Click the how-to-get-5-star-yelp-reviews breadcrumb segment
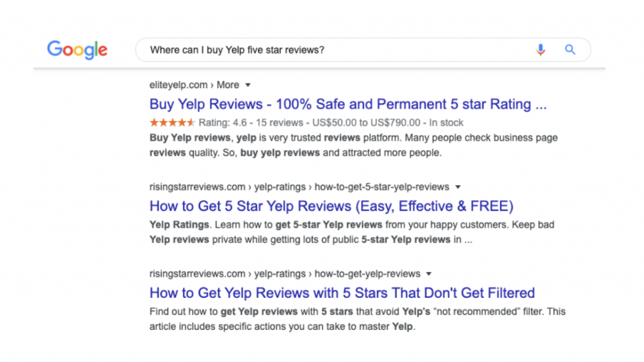 pos(382,187)
